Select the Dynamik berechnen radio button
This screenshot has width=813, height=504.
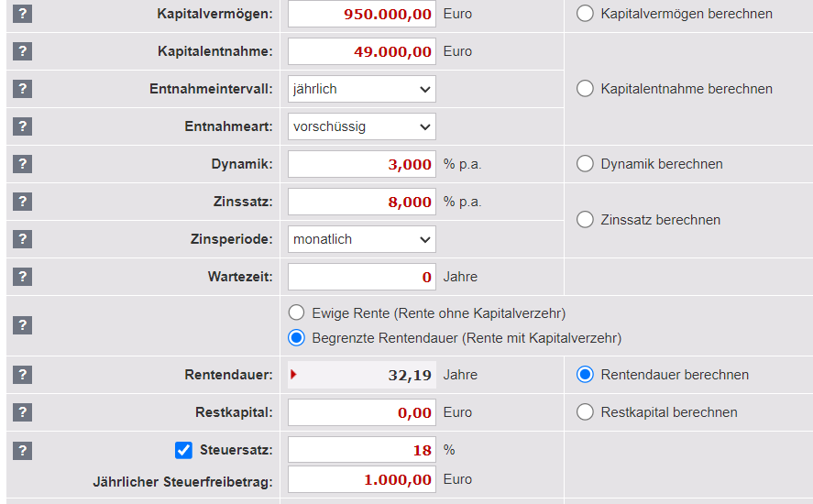[585, 164]
